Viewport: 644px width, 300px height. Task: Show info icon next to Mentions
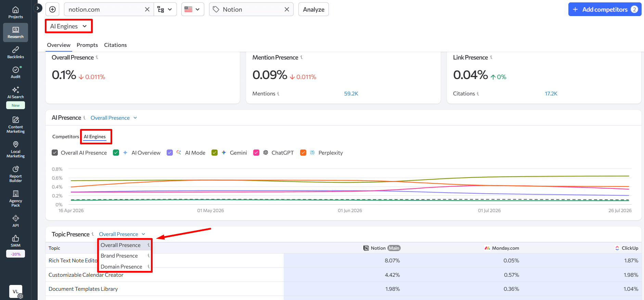(278, 93)
